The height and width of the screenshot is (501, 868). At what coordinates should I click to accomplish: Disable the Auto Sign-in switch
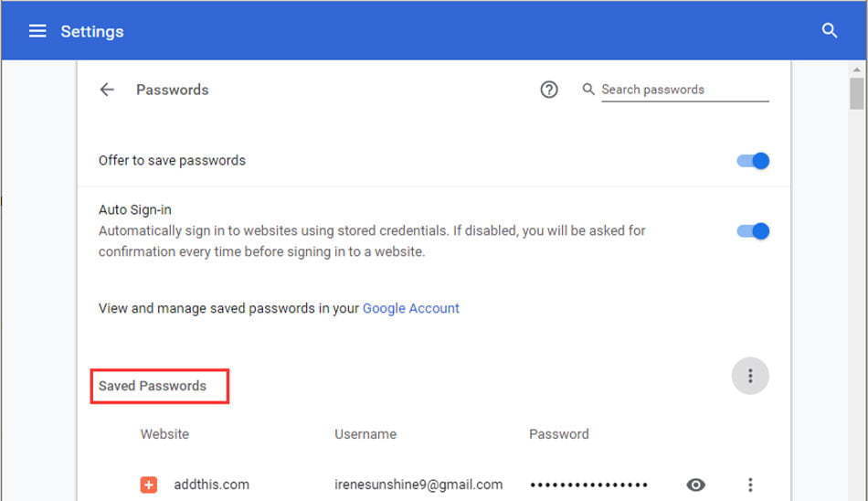(753, 231)
